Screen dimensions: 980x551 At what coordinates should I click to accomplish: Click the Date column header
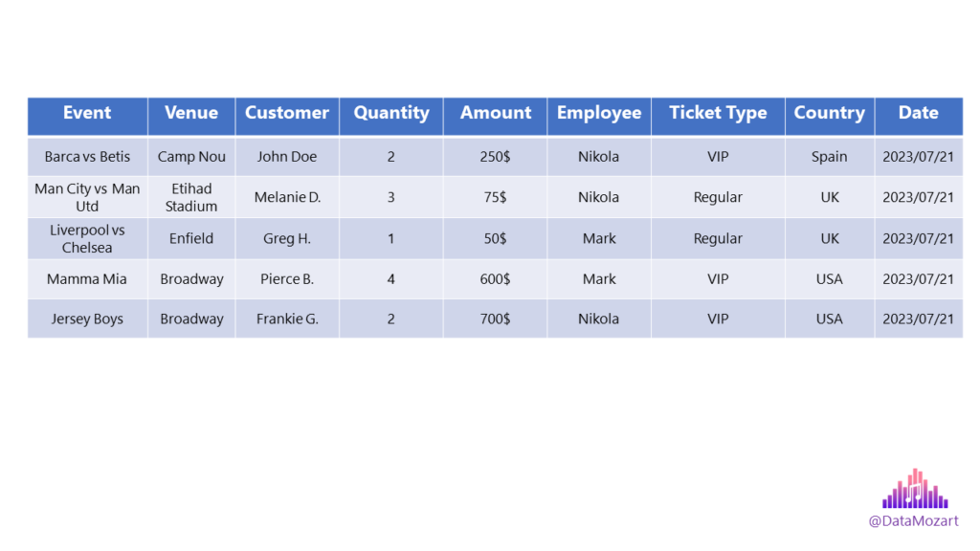coord(919,116)
